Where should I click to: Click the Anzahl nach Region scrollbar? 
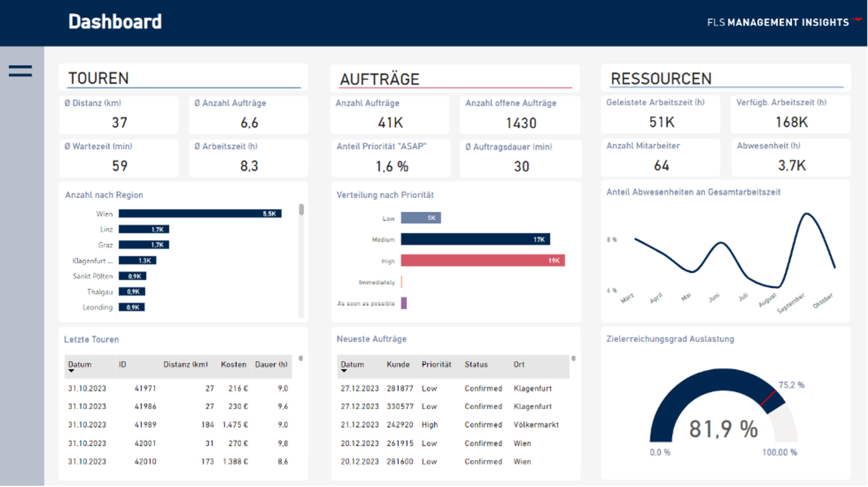(301, 210)
